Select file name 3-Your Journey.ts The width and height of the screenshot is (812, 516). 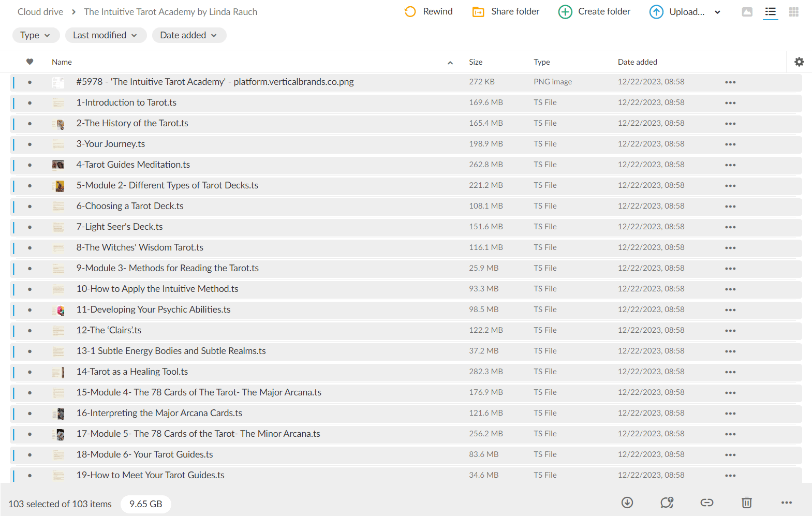pos(111,144)
